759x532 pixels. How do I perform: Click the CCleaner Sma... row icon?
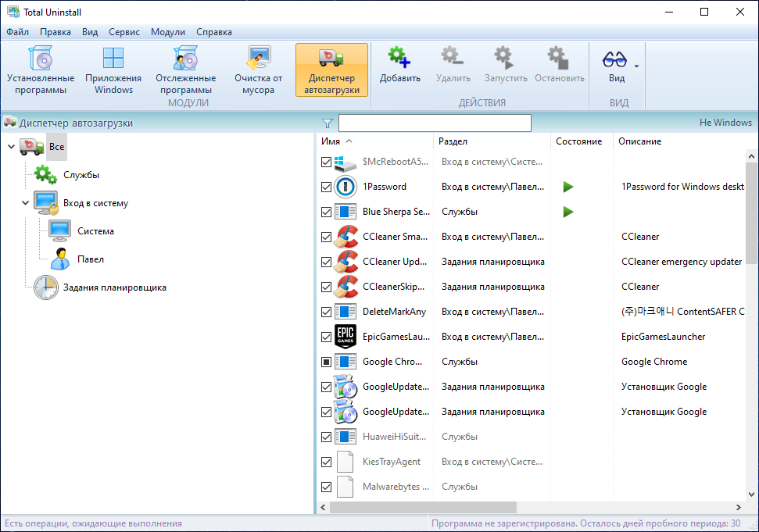point(345,237)
